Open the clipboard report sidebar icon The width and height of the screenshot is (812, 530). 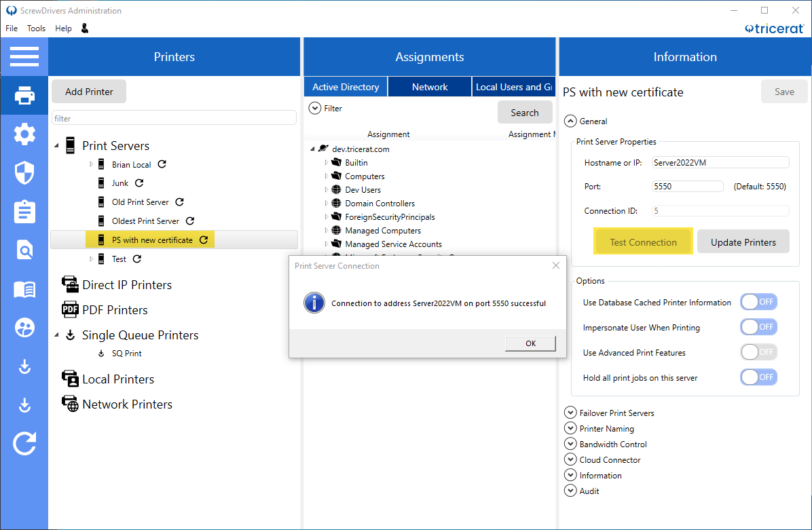click(24, 212)
